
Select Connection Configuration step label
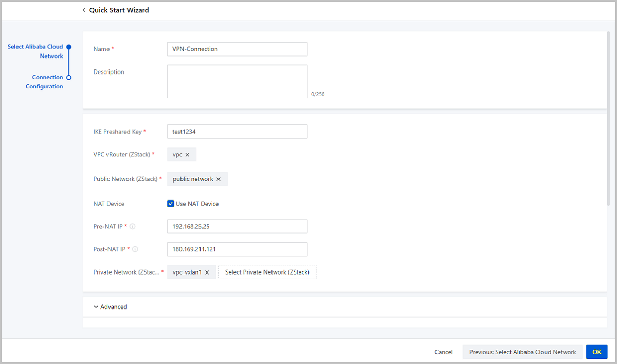(x=45, y=82)
